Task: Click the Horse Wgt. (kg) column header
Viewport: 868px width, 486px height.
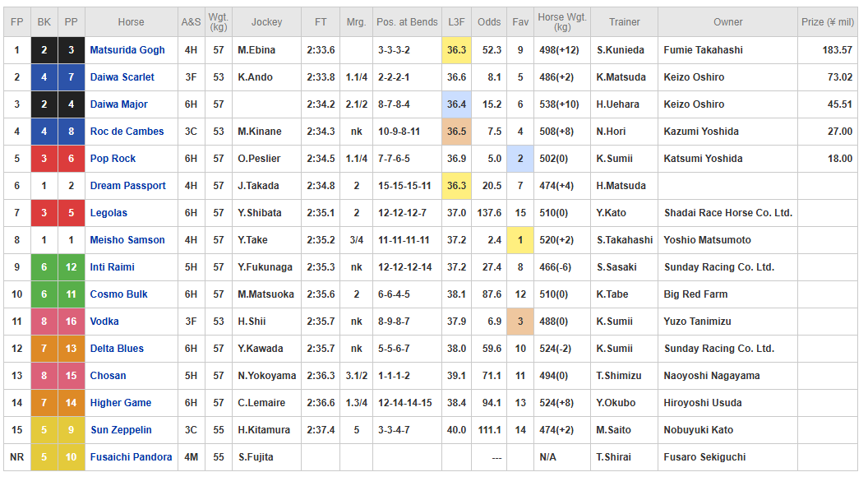Action: click(x=562, y=22)
